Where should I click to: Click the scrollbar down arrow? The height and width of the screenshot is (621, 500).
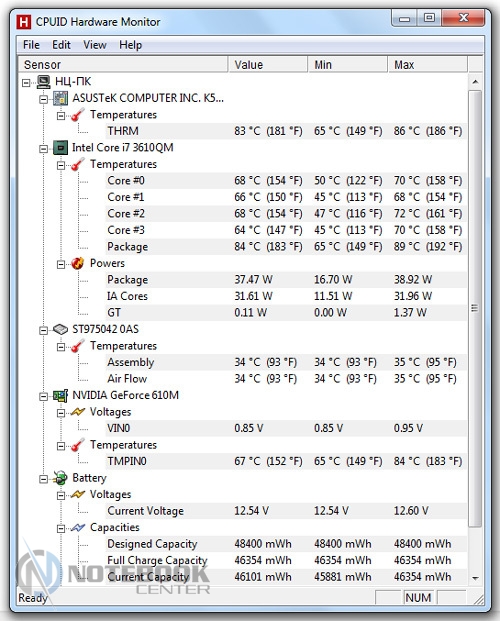tap(475, 578)
